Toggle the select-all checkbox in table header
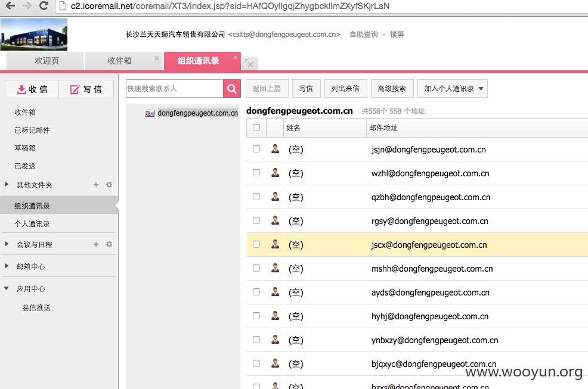The height and width of the screenshot is (389, 588). pyautogui.click(x=256, y=127)
